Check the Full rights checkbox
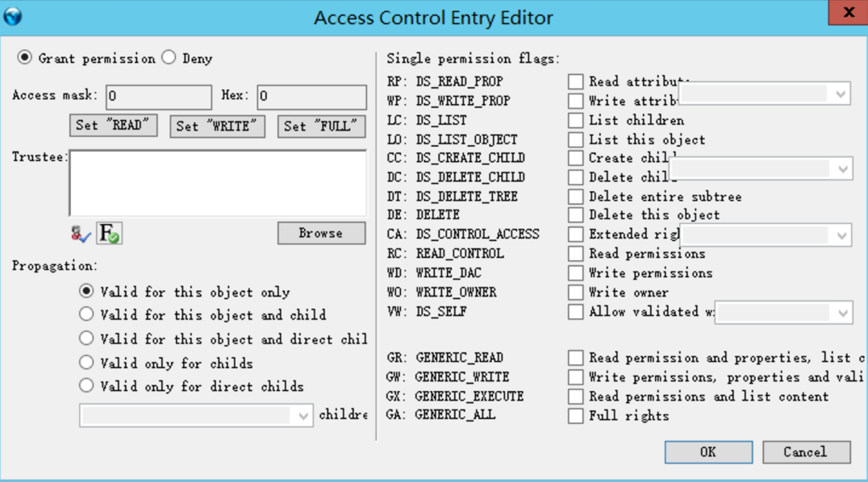868x482 pixels. coord(576,416)
